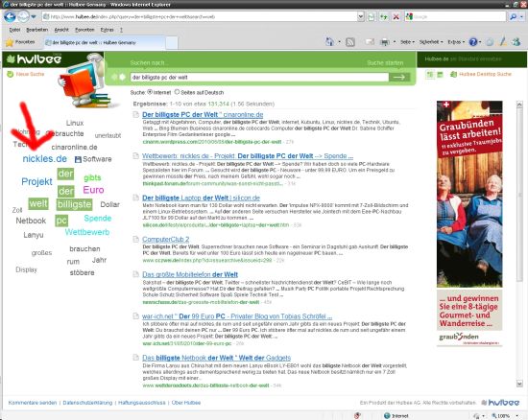
Task: Click the RSS feeds toolbar icon
Action: [x=350, y=42]
